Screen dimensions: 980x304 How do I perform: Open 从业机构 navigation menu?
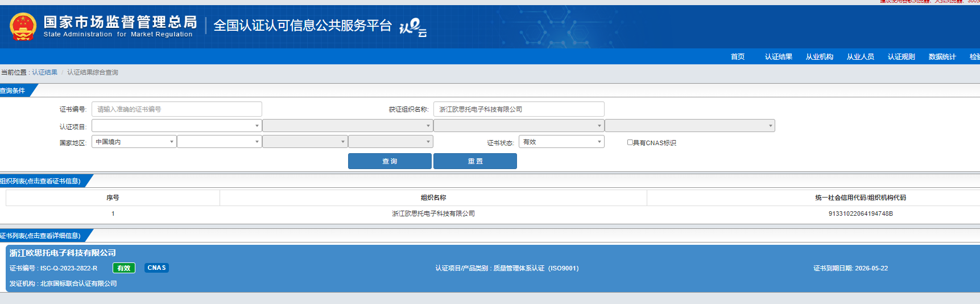820,57
